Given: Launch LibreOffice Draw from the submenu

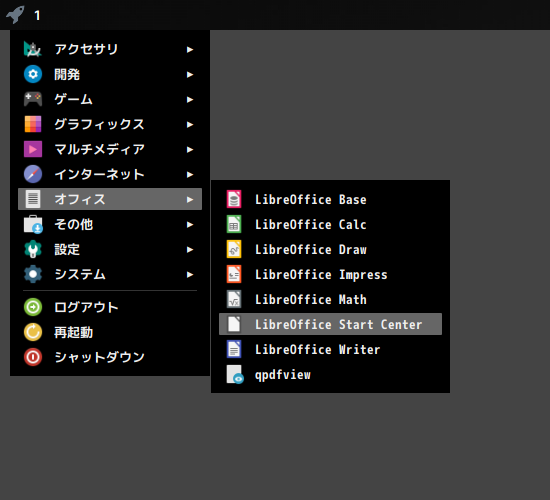Looking at the screenshot, I should 330,249.
